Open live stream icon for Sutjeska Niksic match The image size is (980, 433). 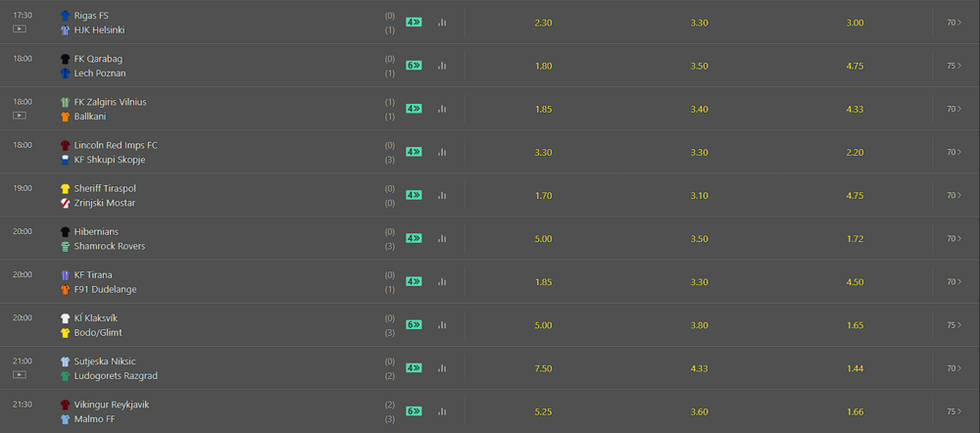tap(20, 375)
